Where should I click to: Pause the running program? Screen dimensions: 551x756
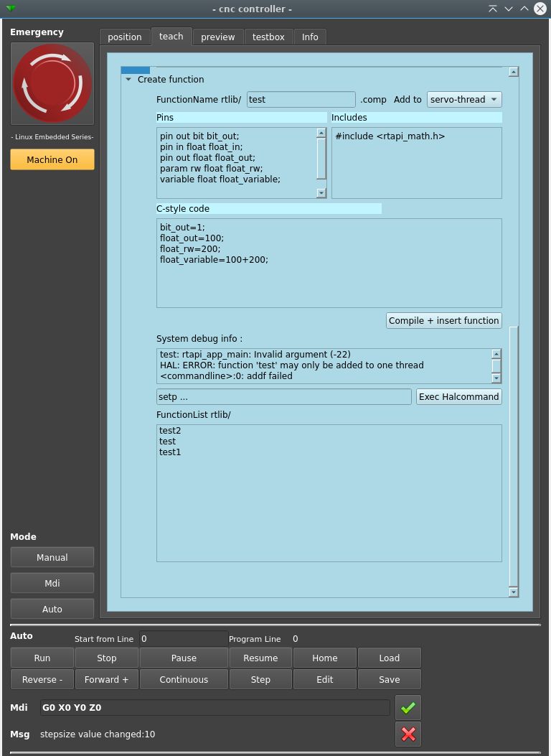(184, 658)
